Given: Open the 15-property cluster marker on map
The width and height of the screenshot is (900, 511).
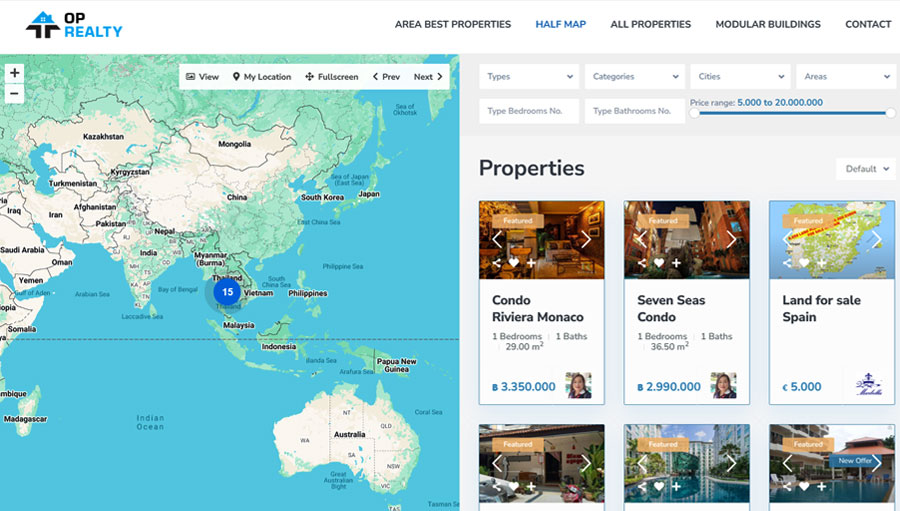Looking at the screenshot, I should [x=227, y=292].
